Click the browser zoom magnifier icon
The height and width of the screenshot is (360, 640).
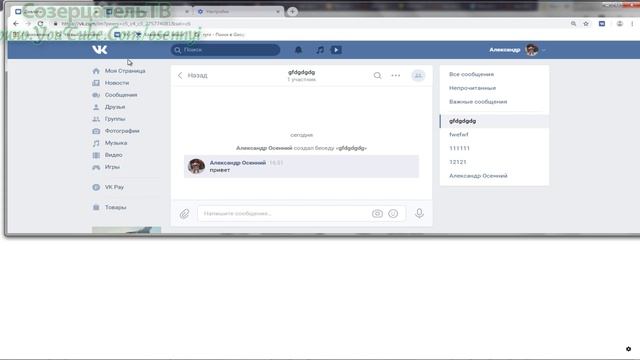pos(573,24)
